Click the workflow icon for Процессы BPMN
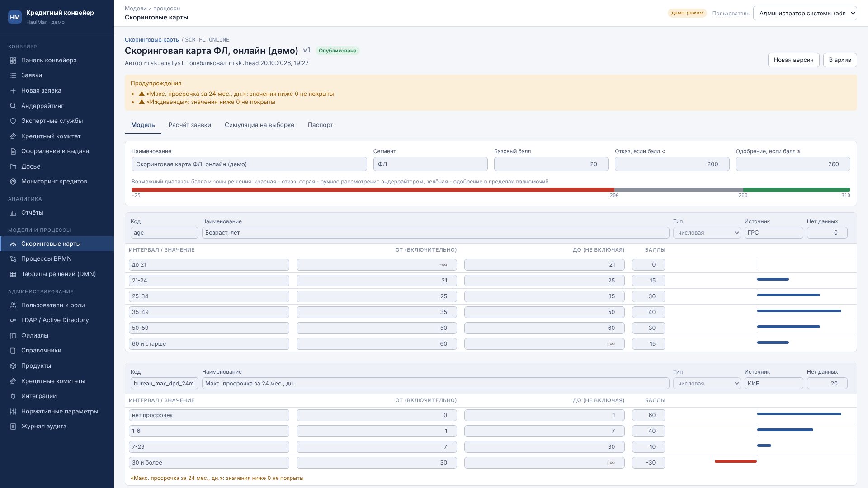The width and height of the screenshot is (868, 488). click(x=13, y=259)
